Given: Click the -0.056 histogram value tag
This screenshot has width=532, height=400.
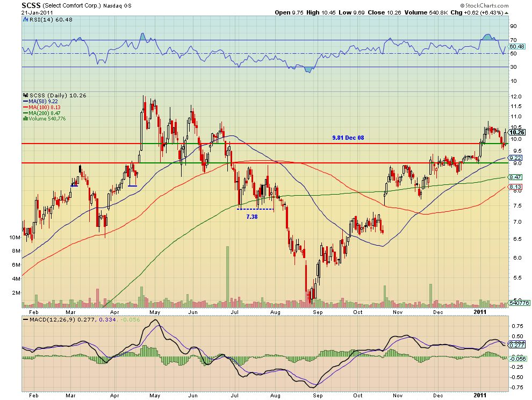Looking at the screenshot, I should click(517, 359).
